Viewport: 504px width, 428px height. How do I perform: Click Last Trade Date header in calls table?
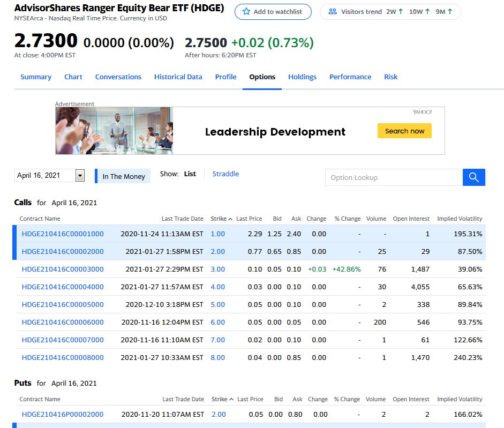click(182, 219)
